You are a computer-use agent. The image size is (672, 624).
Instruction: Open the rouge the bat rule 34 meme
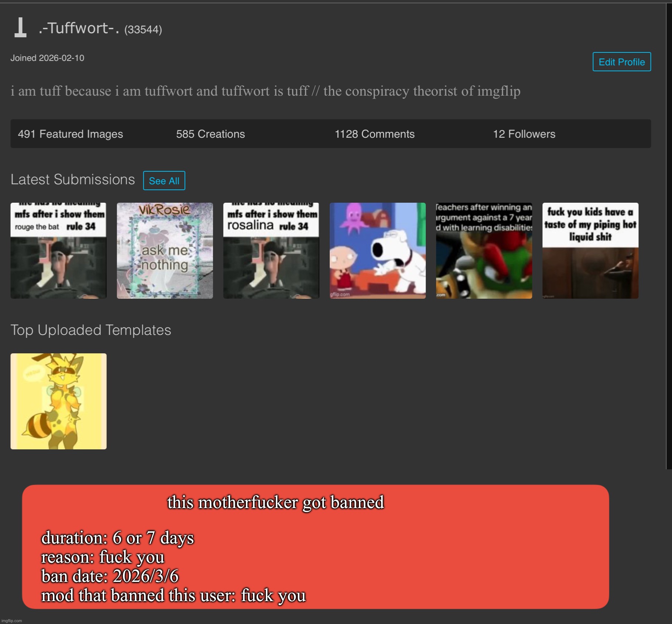[58, 250]
